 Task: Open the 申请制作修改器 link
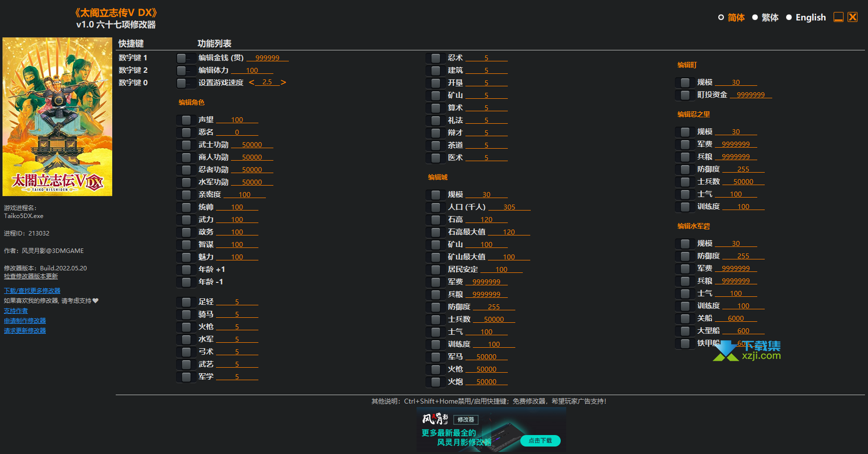click(25, 321)
